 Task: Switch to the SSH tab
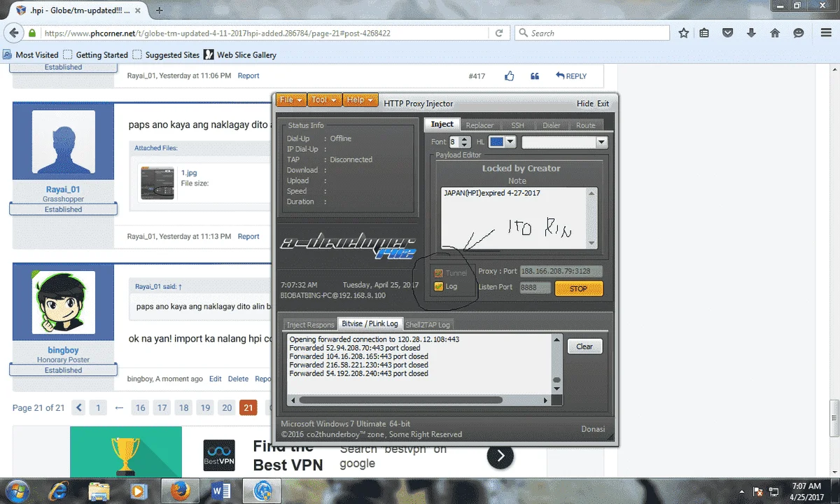coord(517,125)
